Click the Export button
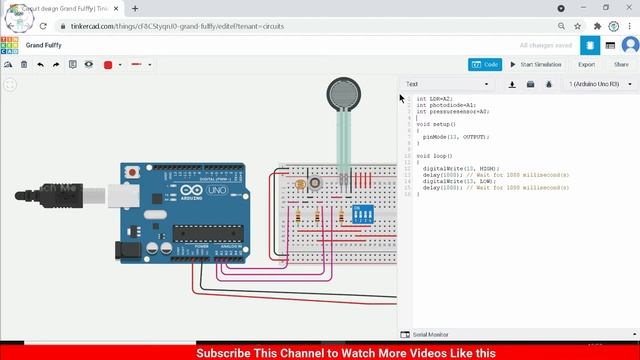This screenshot has height=360, width=640. 587,64
